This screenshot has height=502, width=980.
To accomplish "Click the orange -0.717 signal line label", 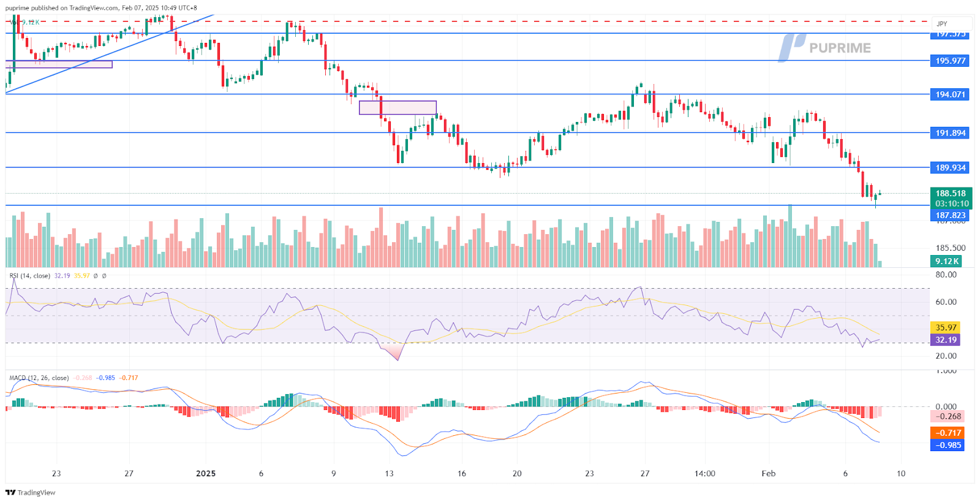I will (948, 433).
